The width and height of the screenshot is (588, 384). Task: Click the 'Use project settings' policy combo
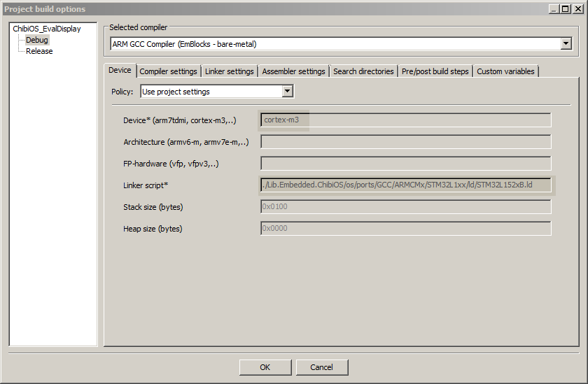point(217,91)
